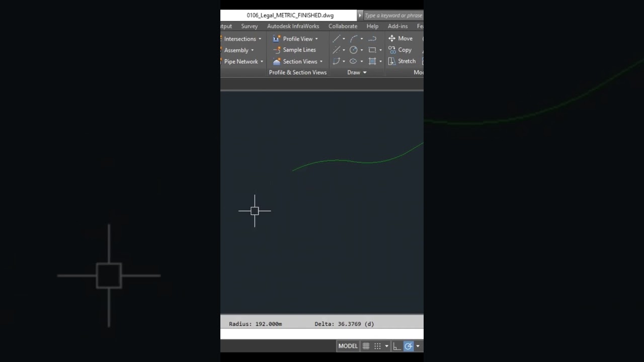This screenshot has height=362, width=644.
Task: Click the 0106_Legal_METRIC_FINISHED.dwg title
Action: tap(290, 16)
